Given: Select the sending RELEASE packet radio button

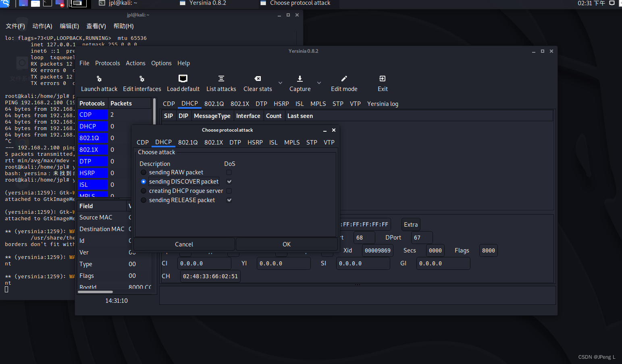Looking at the screenshot, I should point(144,200).
